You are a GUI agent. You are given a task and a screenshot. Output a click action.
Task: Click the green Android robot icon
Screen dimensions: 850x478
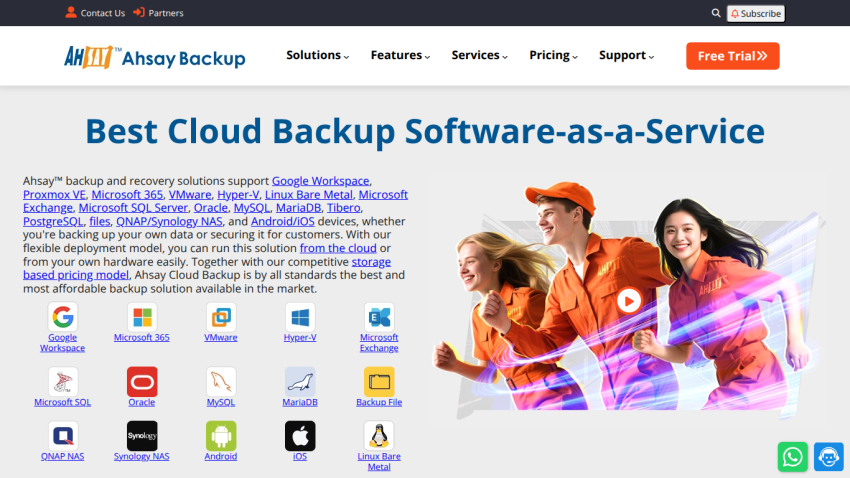pyautogui.click(x=221, y=436)
